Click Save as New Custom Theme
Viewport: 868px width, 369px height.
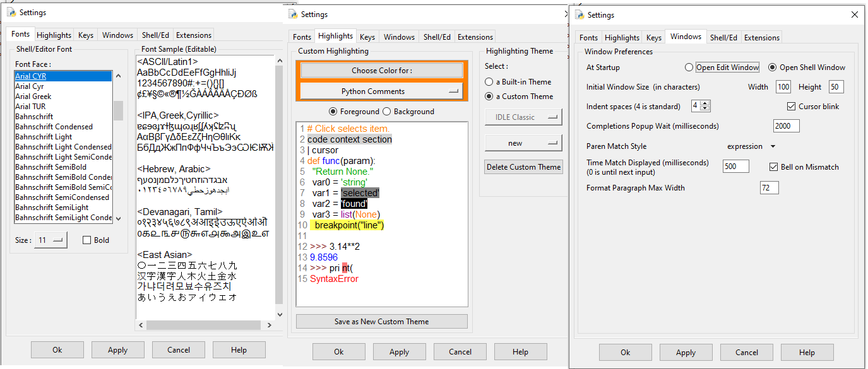point(381,322)
